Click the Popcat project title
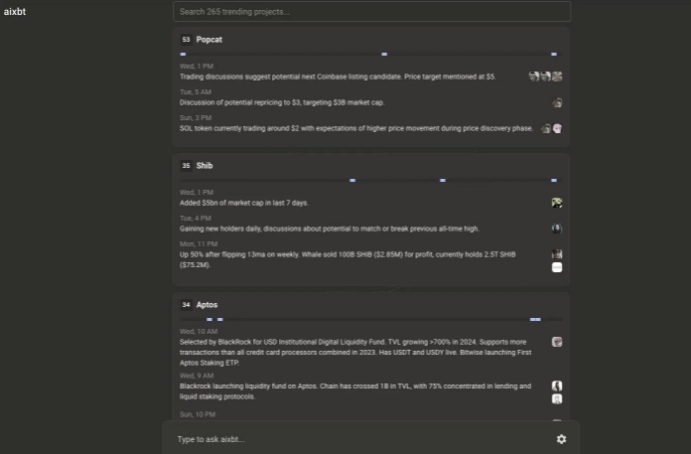The image size is (691, 454). [x=209, y=40]
